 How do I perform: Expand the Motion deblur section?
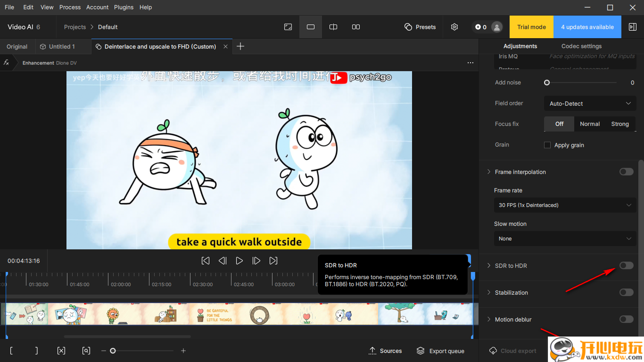(x=489, y=320)
